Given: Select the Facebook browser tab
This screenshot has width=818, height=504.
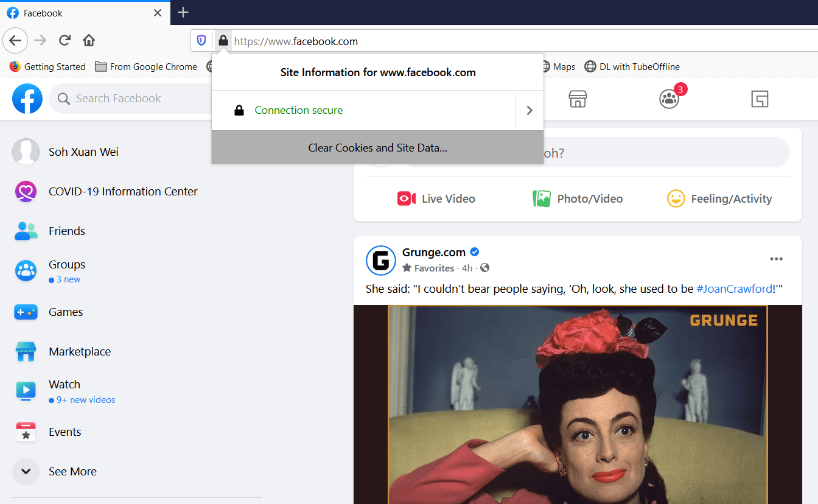Looking at the screenshot, I should (85, 13).
